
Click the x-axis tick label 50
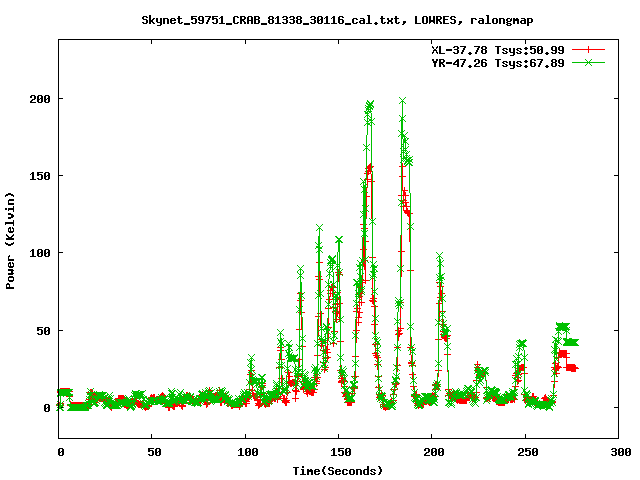(154, 452)
